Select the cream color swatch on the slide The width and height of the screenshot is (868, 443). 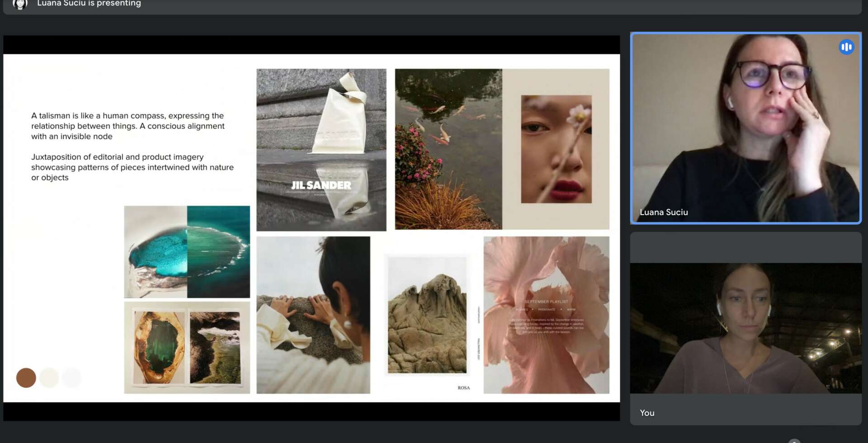click(x=49, y=378)
